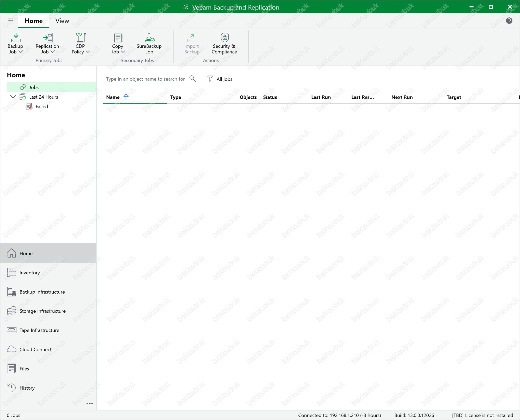Screen dimensions: 520x420
Task: Close the Veeam window
Action: click(510, 7)
